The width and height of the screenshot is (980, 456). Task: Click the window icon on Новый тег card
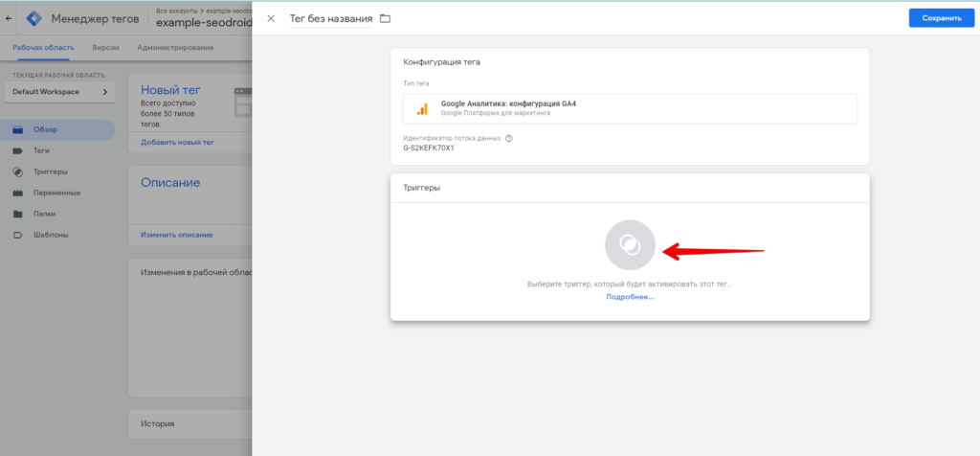(x=242, y=102)
